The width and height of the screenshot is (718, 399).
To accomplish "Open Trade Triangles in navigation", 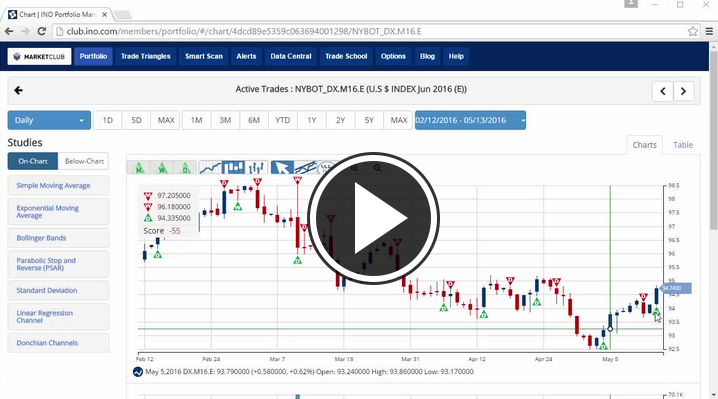I will (146, 56).
